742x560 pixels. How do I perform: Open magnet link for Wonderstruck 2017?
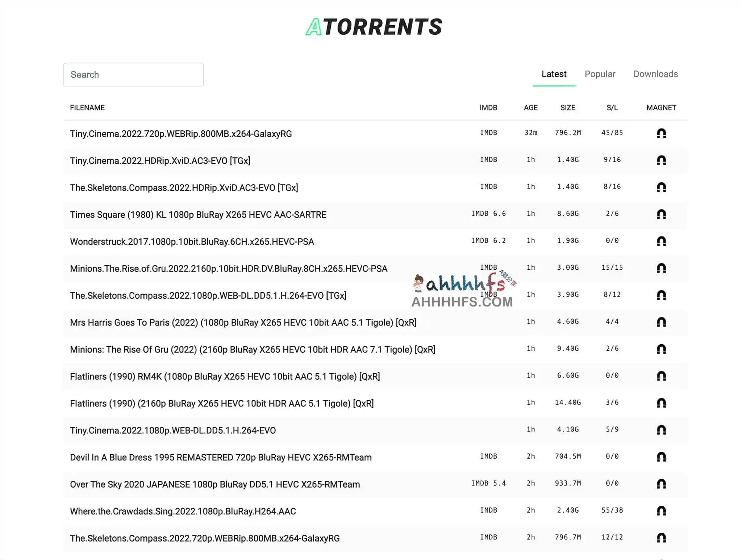661,241
